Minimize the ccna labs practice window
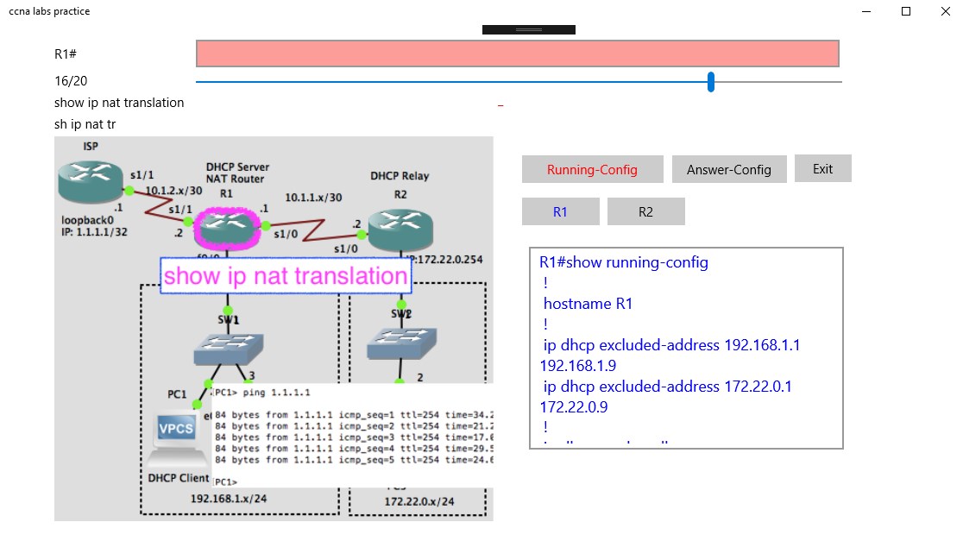The image size is (963, 560). (866, 11)
